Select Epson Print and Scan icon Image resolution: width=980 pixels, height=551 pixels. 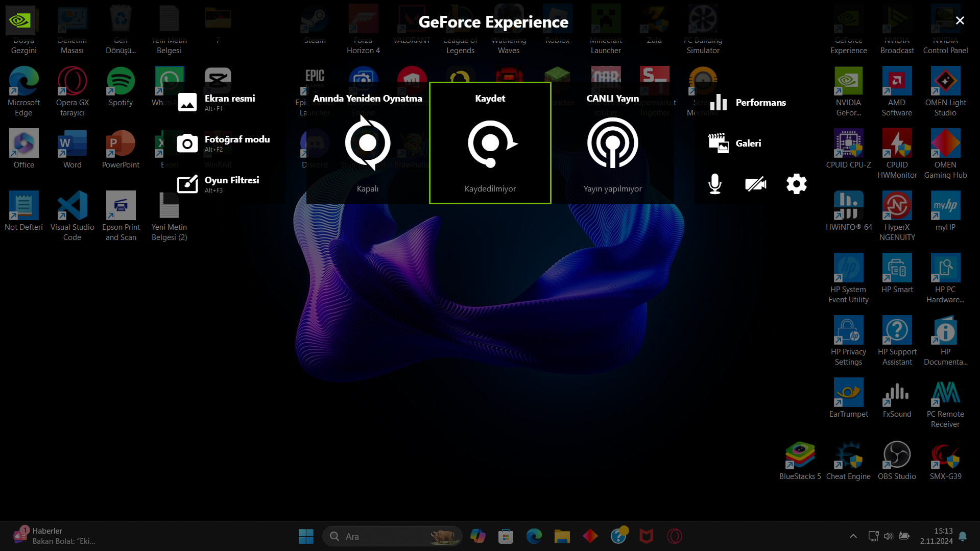click(x=121, y=216)
